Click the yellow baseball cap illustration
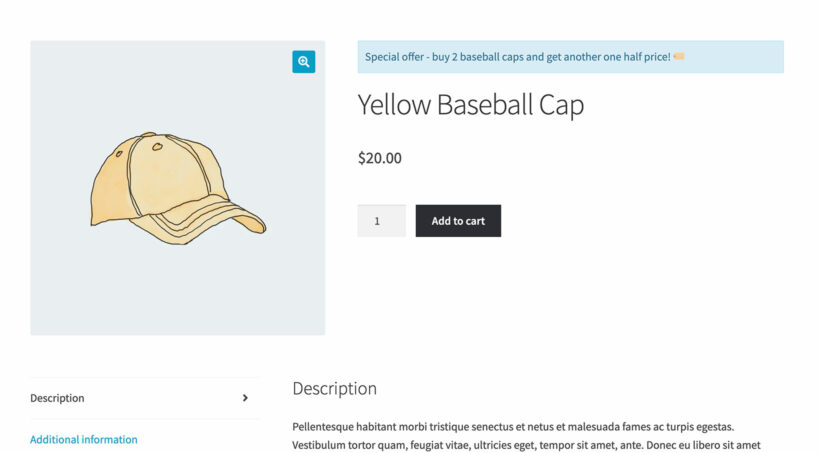This screenshot has height=453, width=820. click(x=177, y=188)
